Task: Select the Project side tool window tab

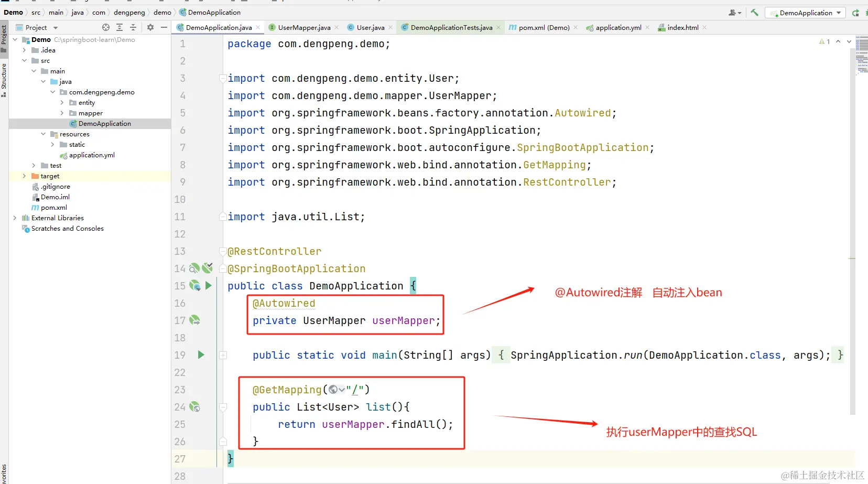Action: (x=4, y=38)
